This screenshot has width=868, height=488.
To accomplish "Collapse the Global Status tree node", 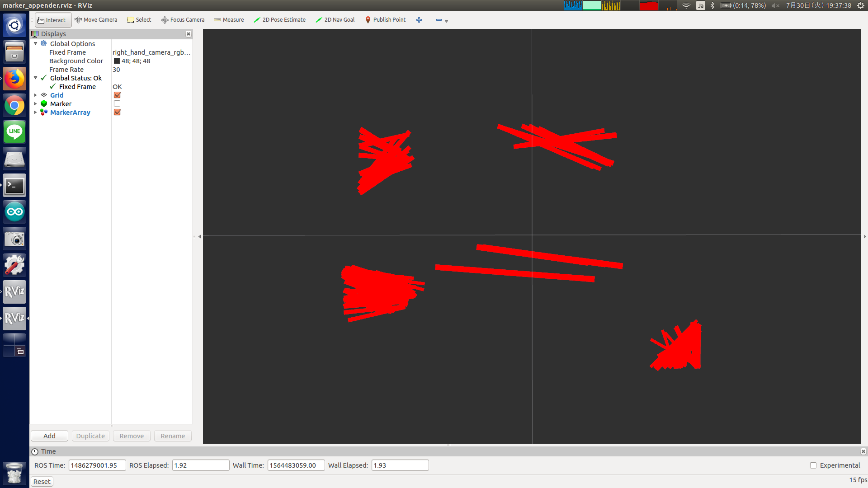I will pos(36,78).
